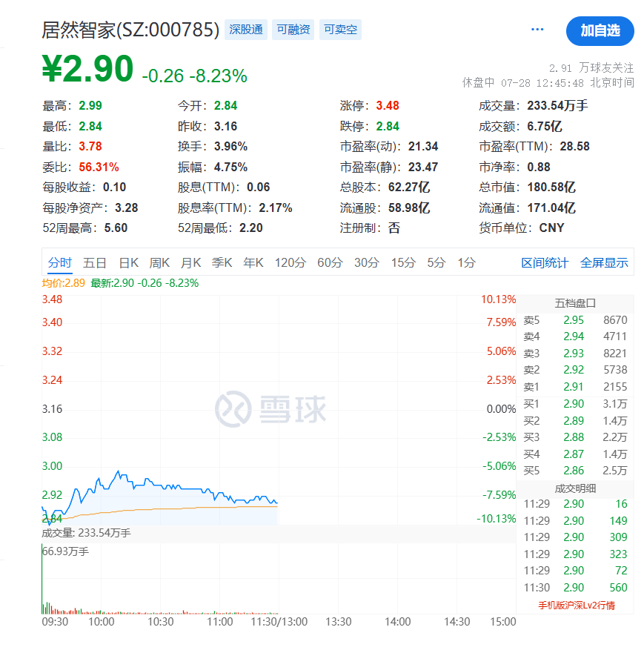This screenshot has width=644, height=650.
Task: Click the 深股通 tag
Action: pos(246,30)
